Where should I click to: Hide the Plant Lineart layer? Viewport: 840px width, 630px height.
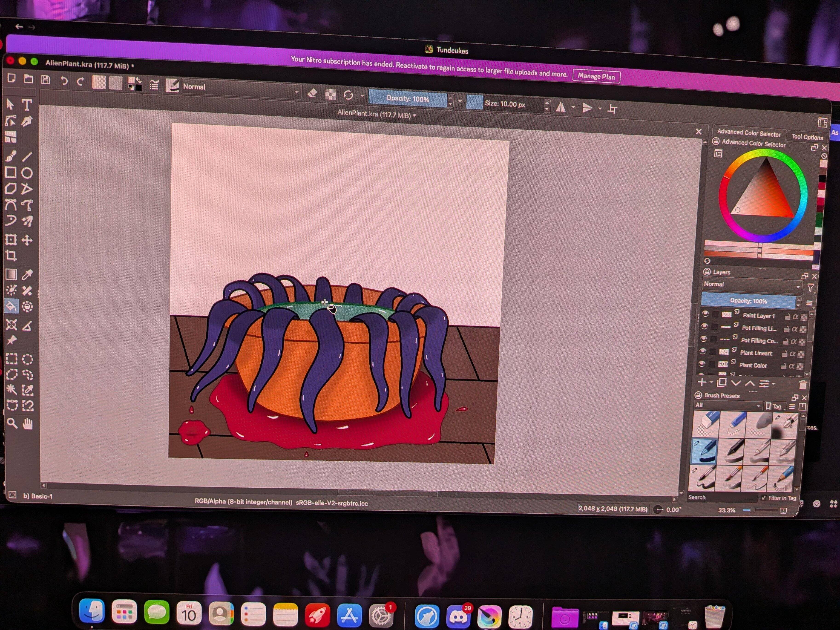click(702, 351)
